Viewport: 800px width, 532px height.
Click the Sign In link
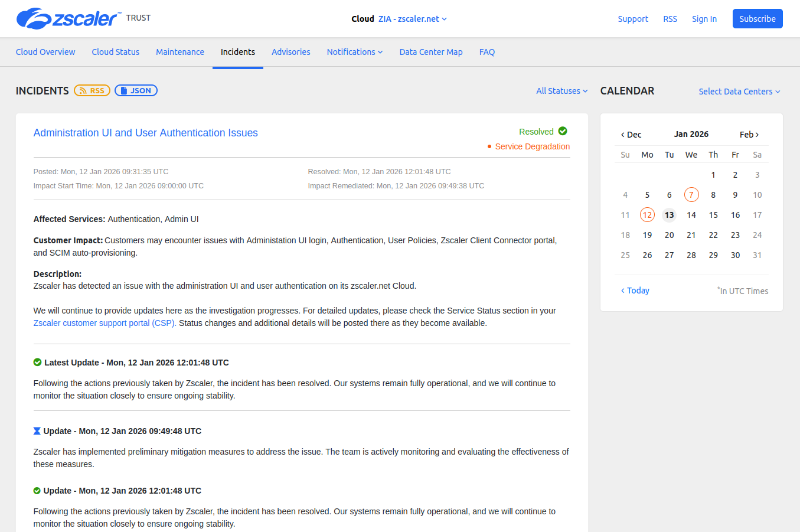(704, 18)
